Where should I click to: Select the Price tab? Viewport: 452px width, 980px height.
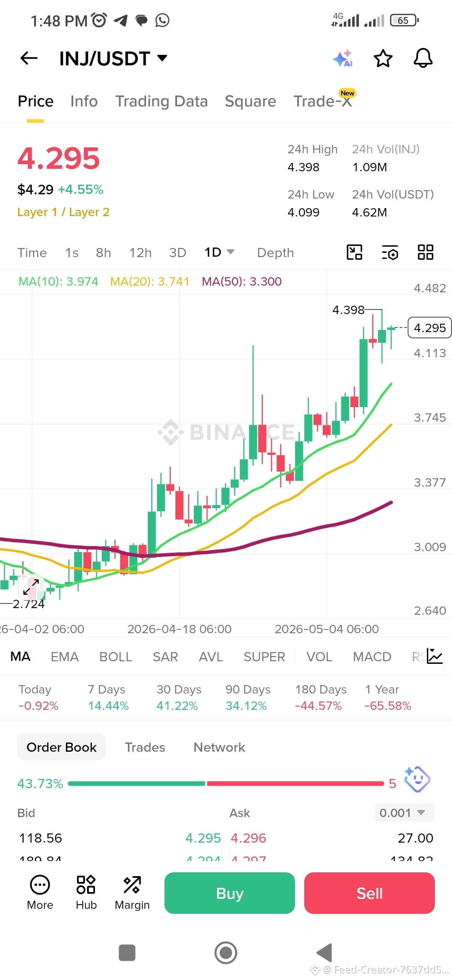(36, 101)
